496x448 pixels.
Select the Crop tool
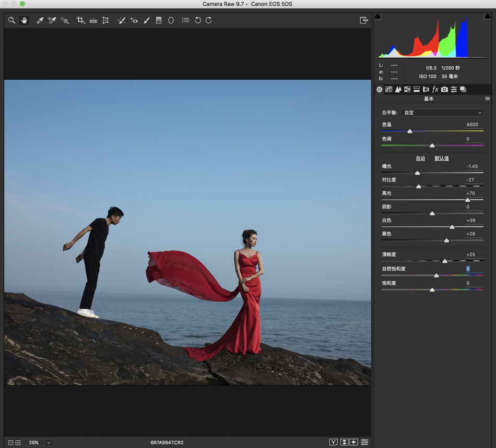[80, 20]
